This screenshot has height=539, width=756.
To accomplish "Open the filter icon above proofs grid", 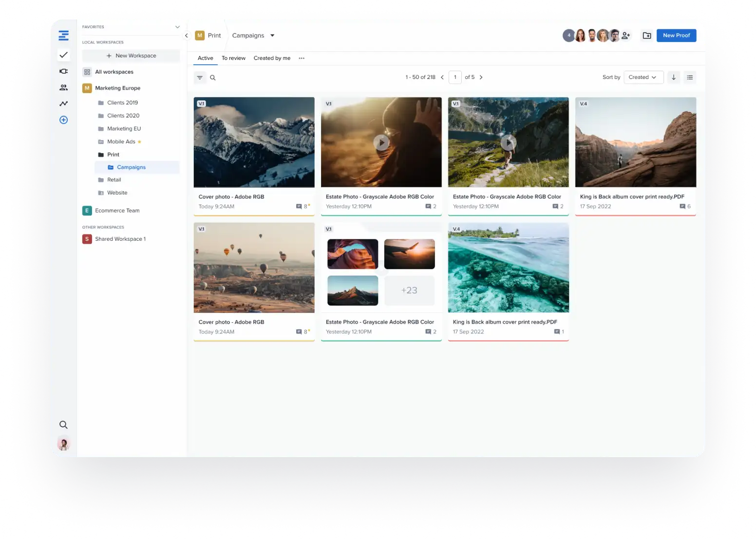I will (x=200, y=77).
